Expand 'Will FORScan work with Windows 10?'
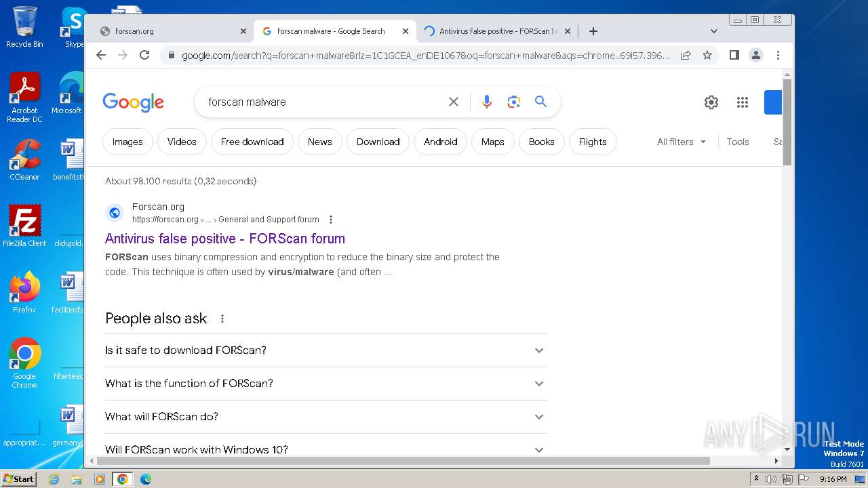The height and width of the screenshot is (488, 868). (325, 449)
